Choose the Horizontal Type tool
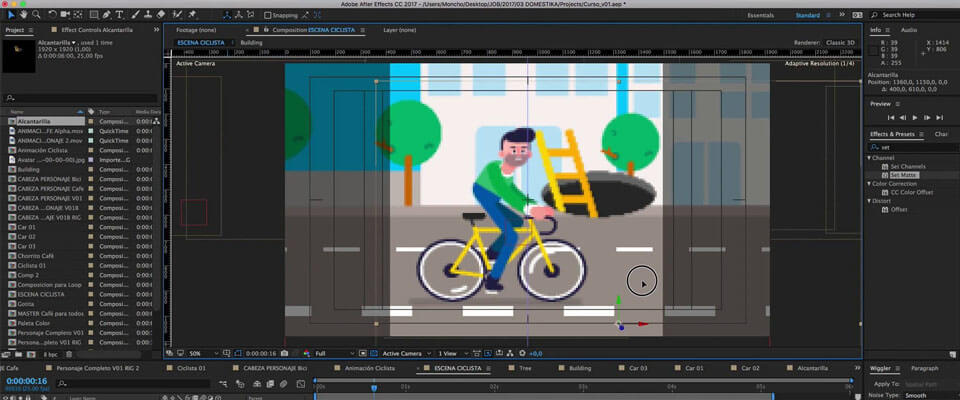Viewport: 960px width, 400px height. pyautogui.click(x=119, y=15)
